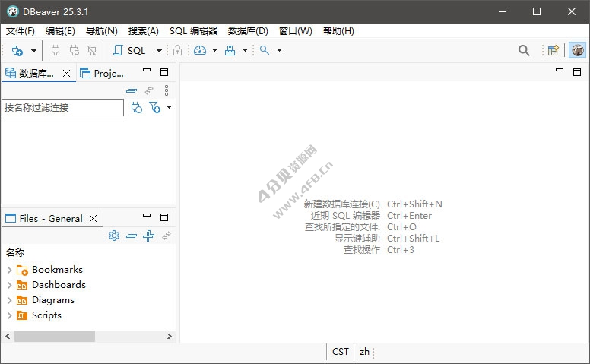Collapse all in database navigator
This screenshot has height=364, width=590.
tap(132, 90)
